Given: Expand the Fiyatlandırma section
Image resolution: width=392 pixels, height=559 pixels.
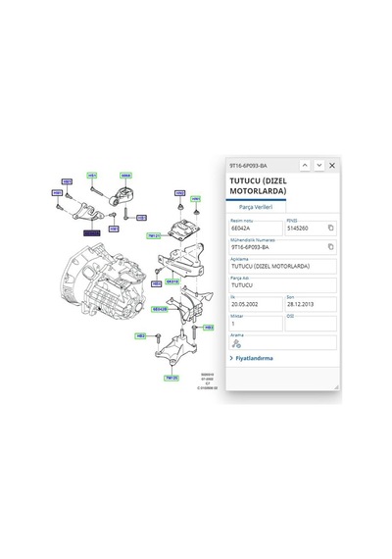Looking at the screenshot, I should point(251,358).
